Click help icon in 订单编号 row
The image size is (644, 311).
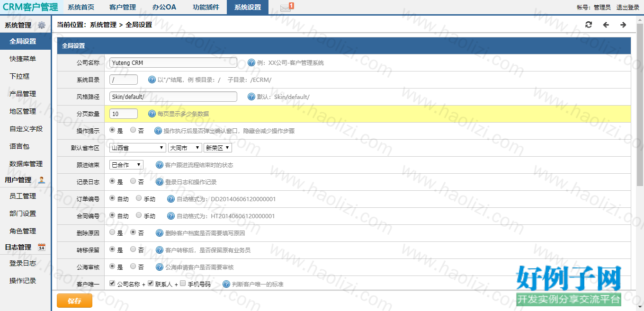point(171,199)
